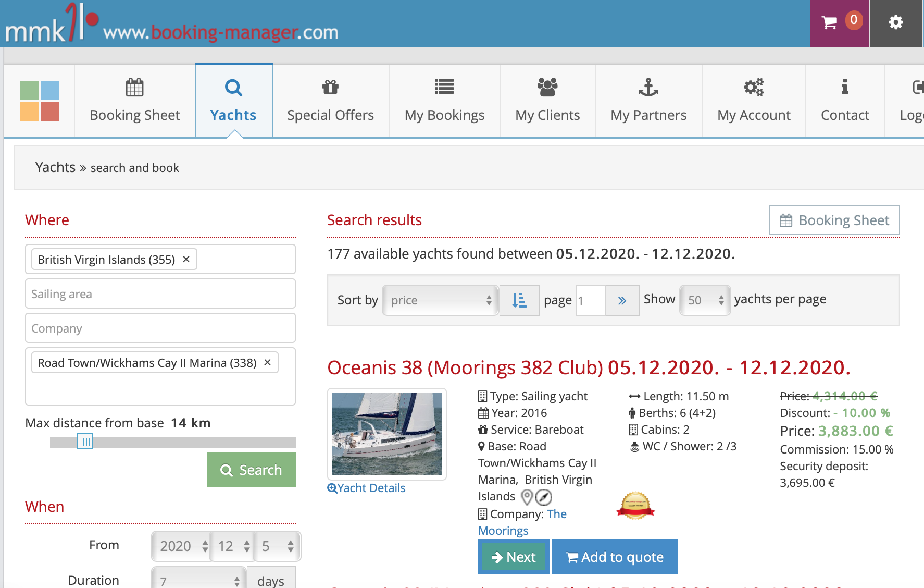The width and height of the screenshot is (924, 588).
Task: Click the mmk booking-manager logo
Action: (x=171, y=24)
